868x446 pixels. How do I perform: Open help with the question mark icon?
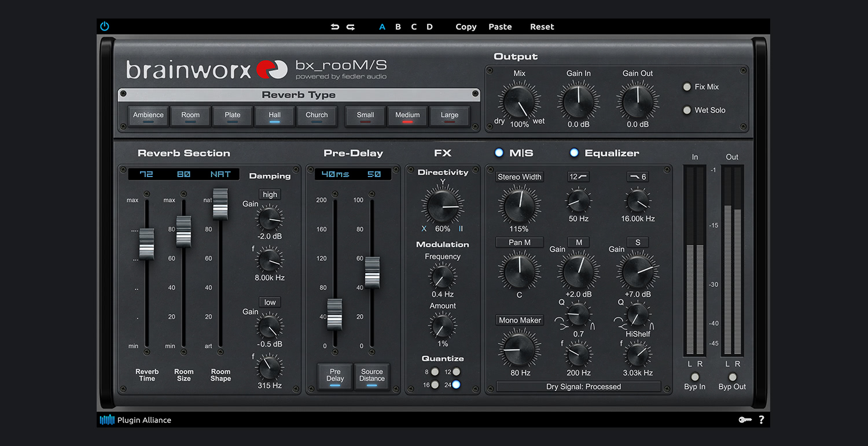761,420
